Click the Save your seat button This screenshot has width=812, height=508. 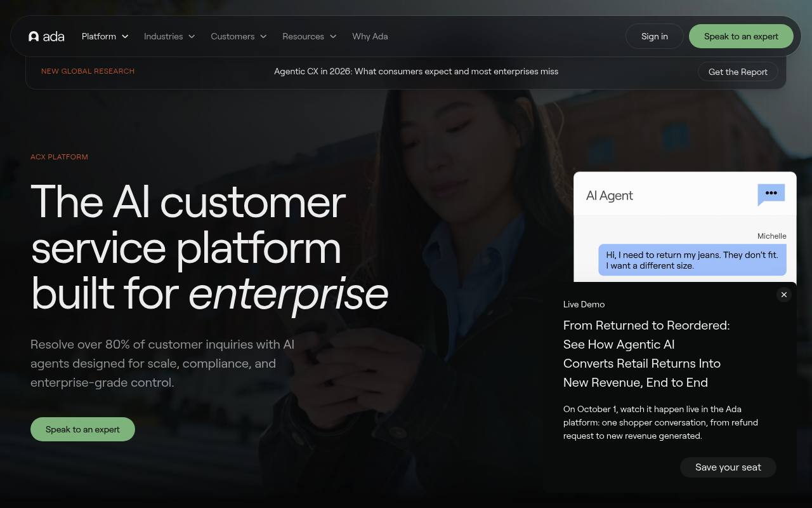(728, 467)
